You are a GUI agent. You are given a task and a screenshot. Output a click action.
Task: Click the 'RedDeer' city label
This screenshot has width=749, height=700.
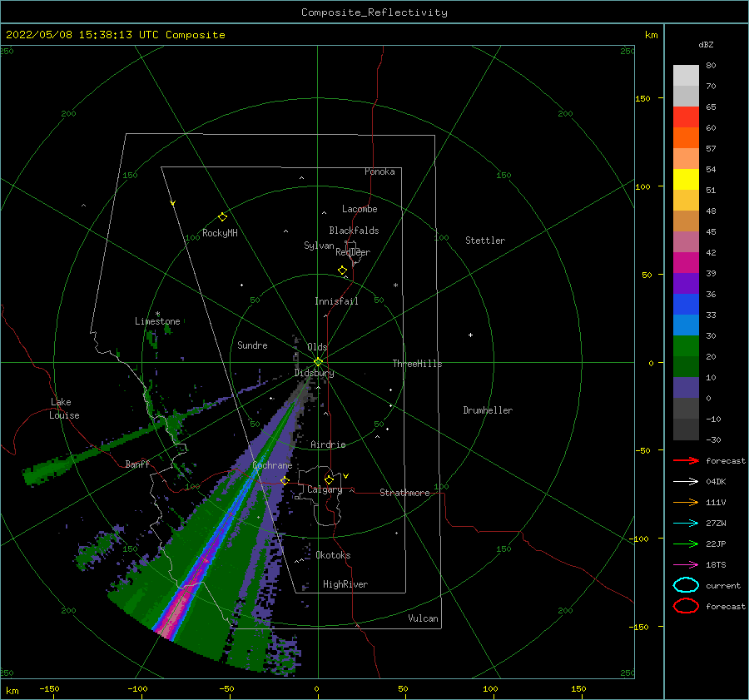[x=353, y=252]
